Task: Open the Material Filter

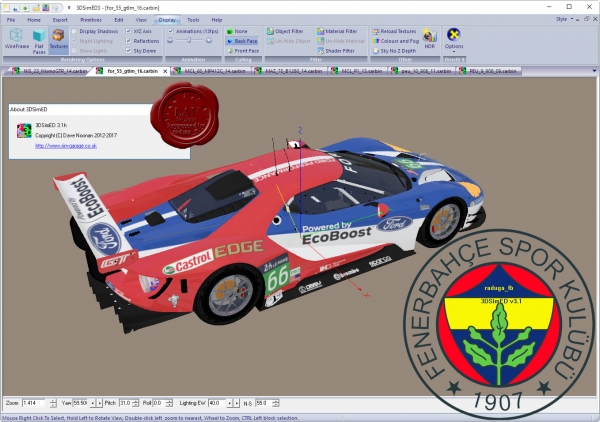Action: (337, 31)
